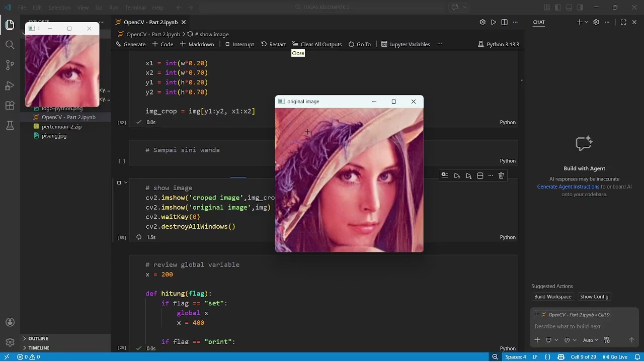
Task: Open editor More Actions ellipsis beside split icon
Action: [x=515, y=22]
